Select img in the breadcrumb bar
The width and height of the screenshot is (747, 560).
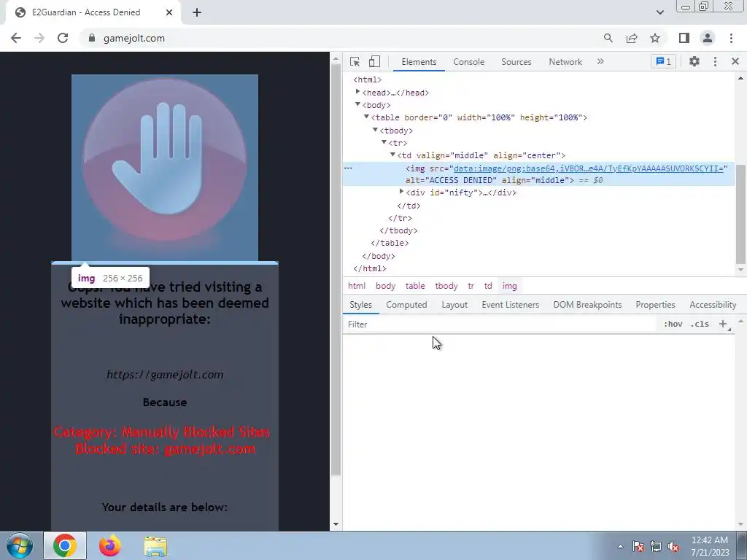(x=509, y=286)
